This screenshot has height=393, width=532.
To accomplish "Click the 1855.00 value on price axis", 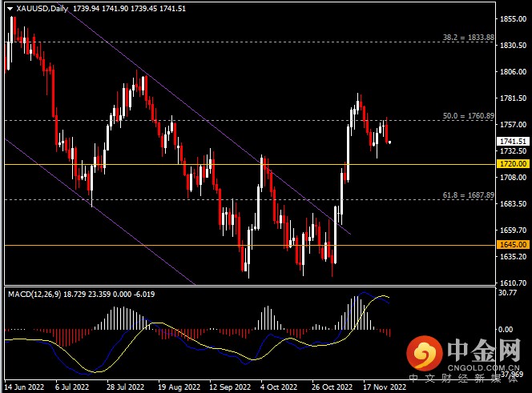I will tap(512, 18).
